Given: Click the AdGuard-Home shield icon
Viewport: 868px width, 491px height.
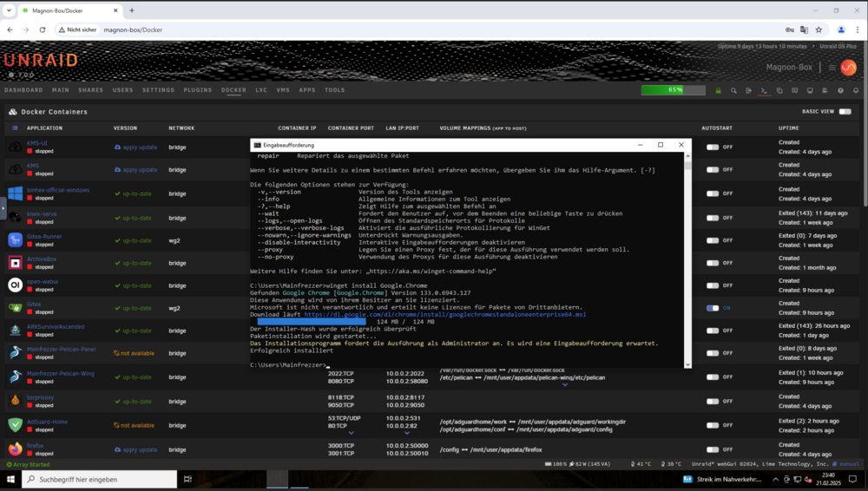Looking at the screenshot, I should [15, 424].
